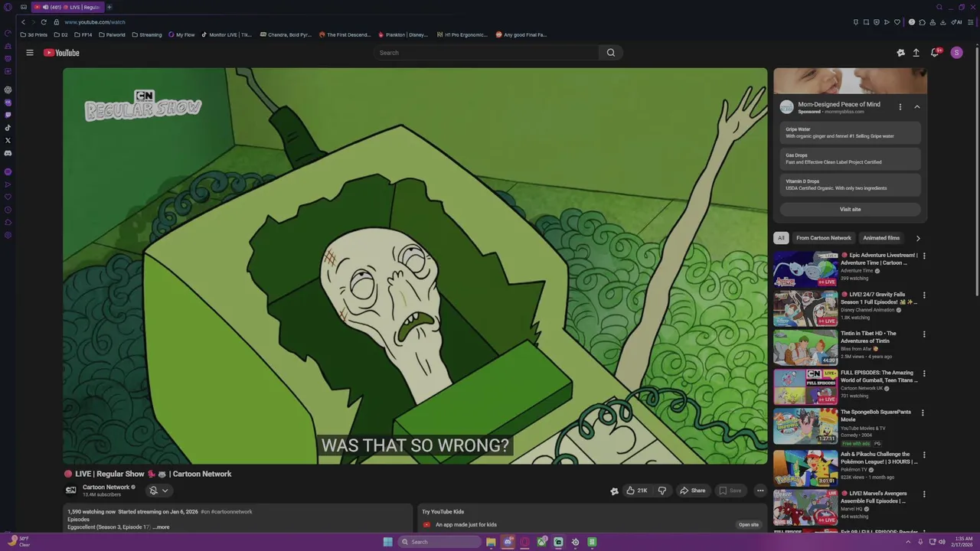
Task: Select the All filter chip
Action: click(781, 238)
